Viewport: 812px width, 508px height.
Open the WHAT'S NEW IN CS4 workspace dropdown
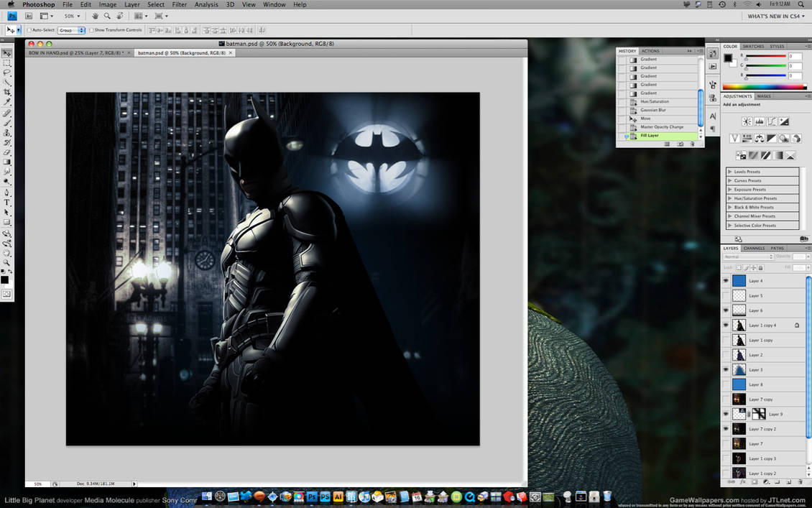tap(776, 16)
